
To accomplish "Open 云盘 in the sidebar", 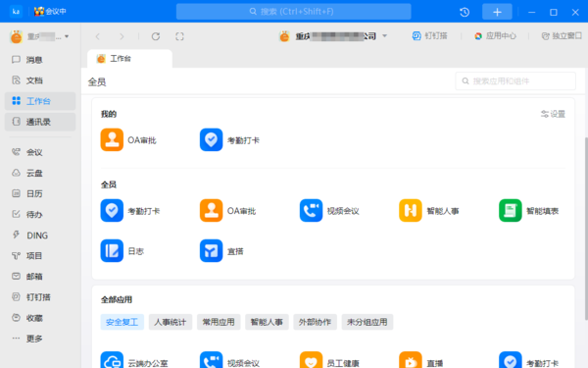I will coord(40,173).
